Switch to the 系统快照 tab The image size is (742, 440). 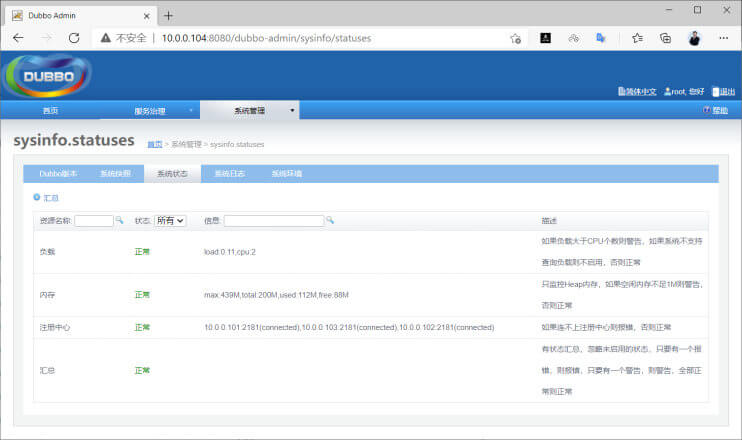115,174
